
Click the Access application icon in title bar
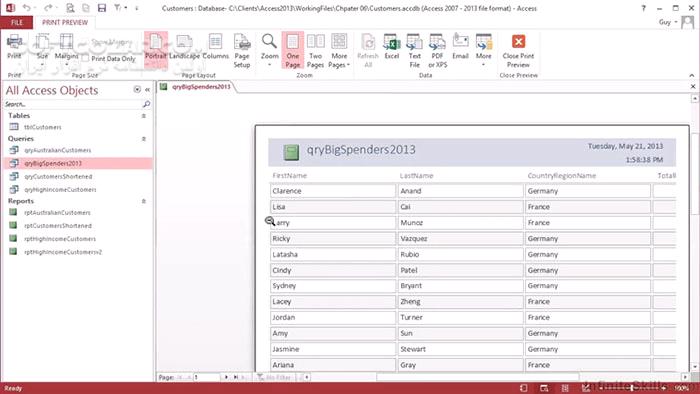point(10,8)
